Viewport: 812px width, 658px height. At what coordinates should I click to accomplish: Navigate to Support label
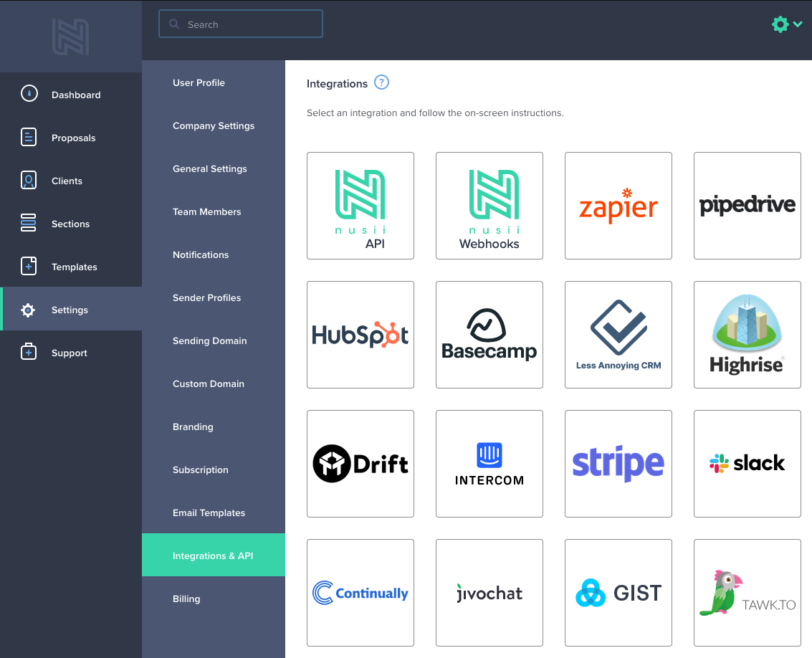click(x=70, y=353)
